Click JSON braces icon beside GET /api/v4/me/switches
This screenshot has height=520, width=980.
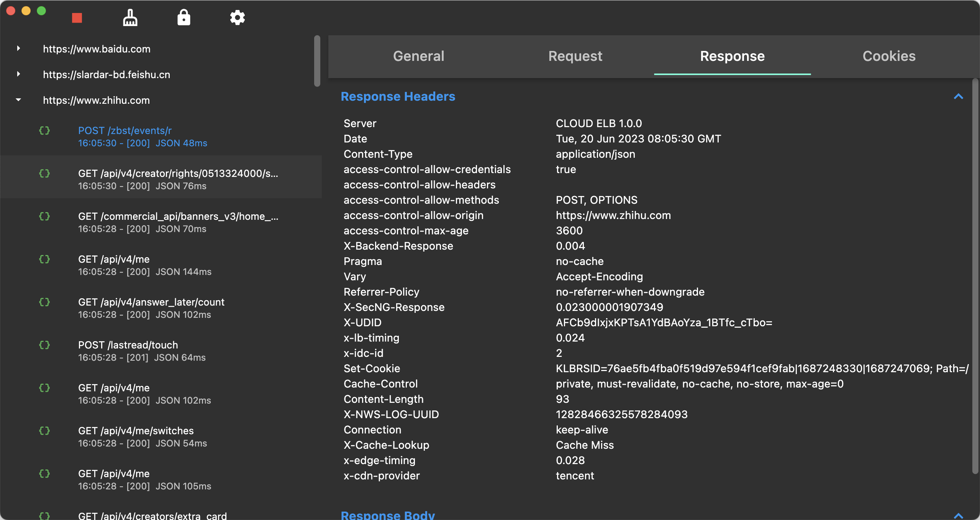point(44,431)
